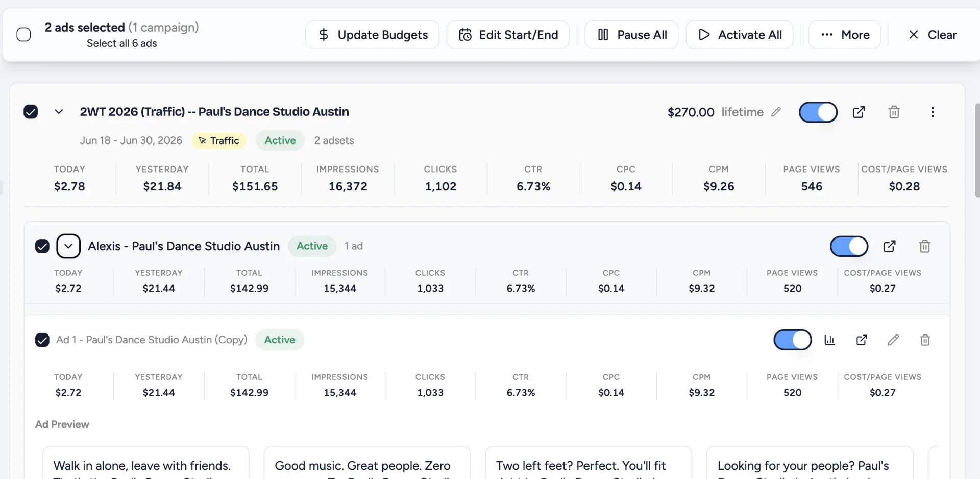This screenshot has width=980, height=479.
Task: Open 'Walk in alone, leave with friends' preview card
Action: (146, 463)
